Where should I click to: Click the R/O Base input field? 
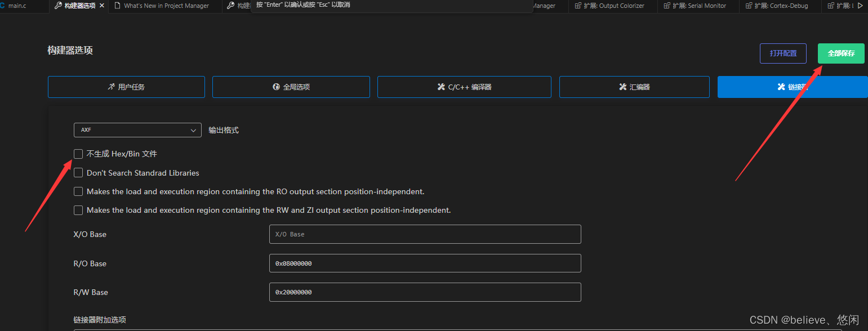click(x=425, y=263)
